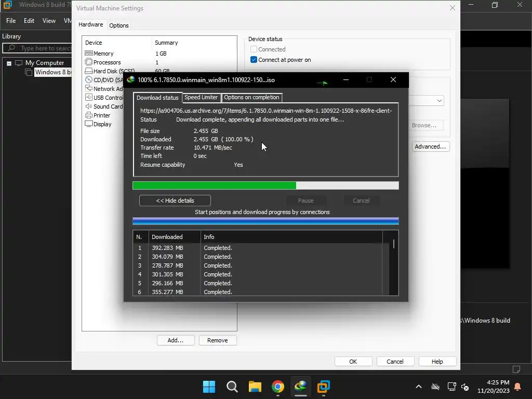This screenshot has height=399, width=532.
Task: Click the Windows 8 build VM icon in library
Action: [29, 72]
